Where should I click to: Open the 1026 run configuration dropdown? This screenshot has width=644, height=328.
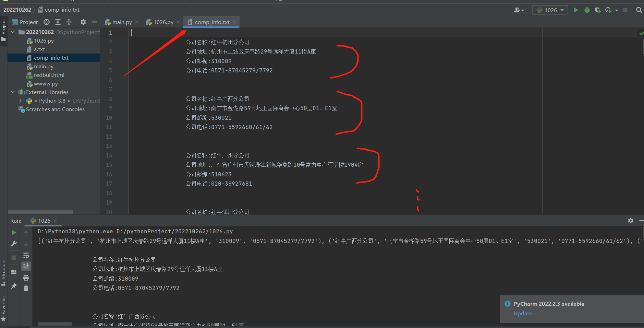click(550, 10)
